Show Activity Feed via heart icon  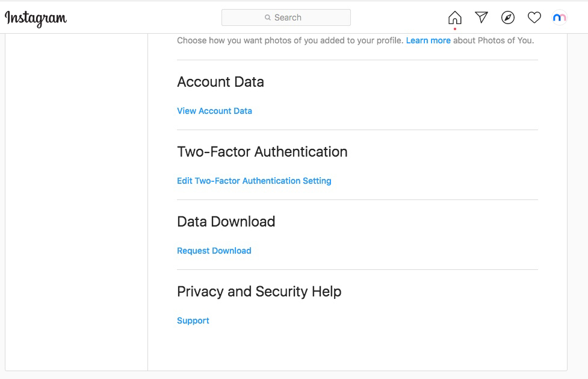point(534,17)
